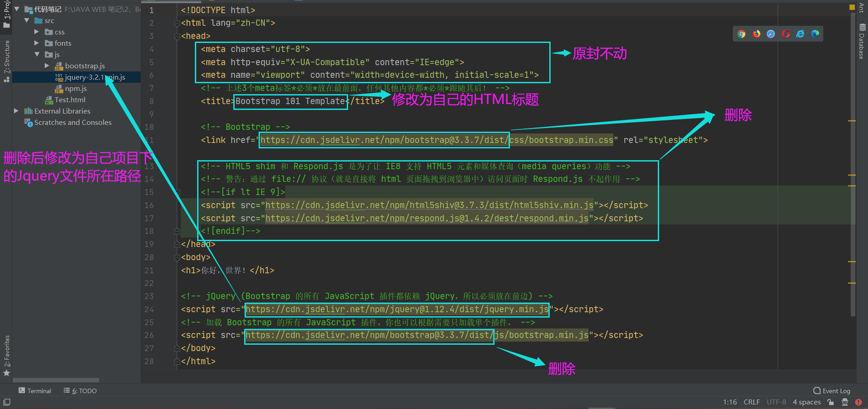Follow the html5shiv.min.js CDN link
Screen dimensions: 868x409
click(x=429, y=205)
